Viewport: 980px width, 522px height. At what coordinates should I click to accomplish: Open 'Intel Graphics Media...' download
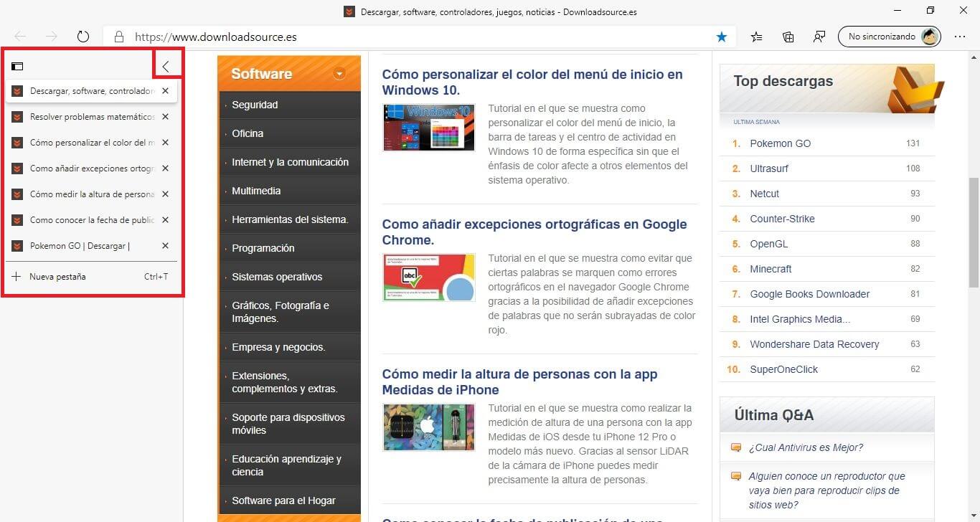800,319
